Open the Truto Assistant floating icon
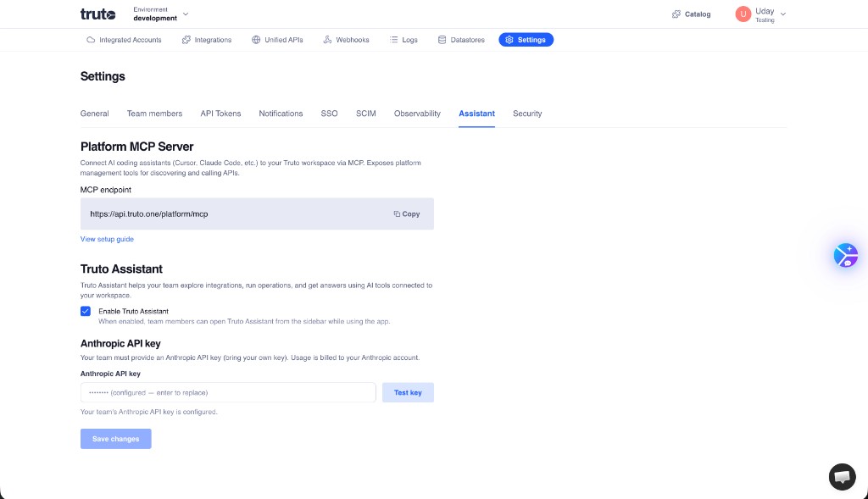The height and width of the screenshot is (499, 868). click(846, 256)
